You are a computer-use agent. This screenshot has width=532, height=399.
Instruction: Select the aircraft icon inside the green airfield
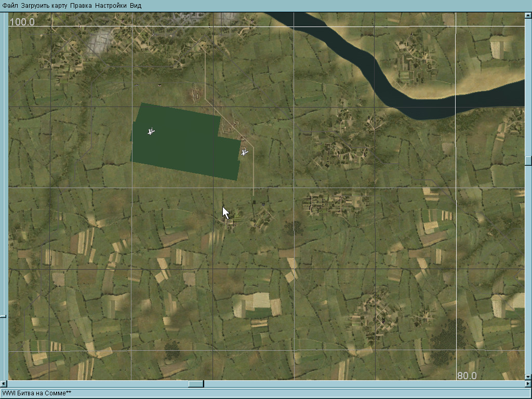point(151,131)
